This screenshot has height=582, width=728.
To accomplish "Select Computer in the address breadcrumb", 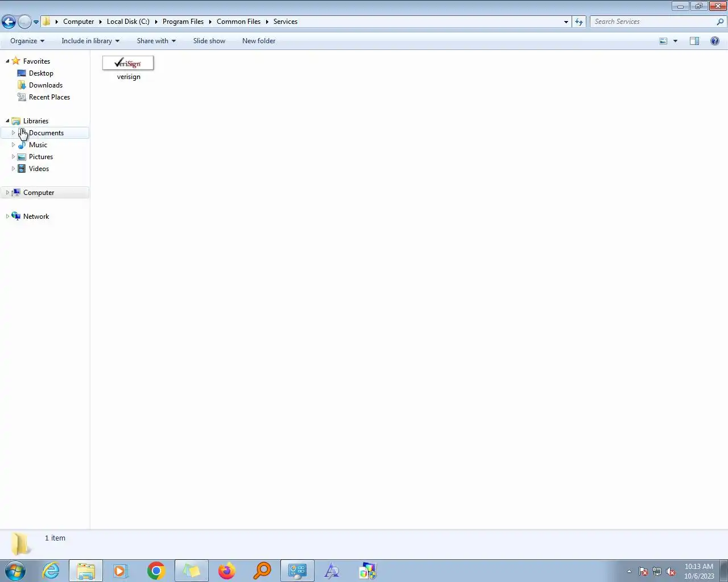I will 78,22.
